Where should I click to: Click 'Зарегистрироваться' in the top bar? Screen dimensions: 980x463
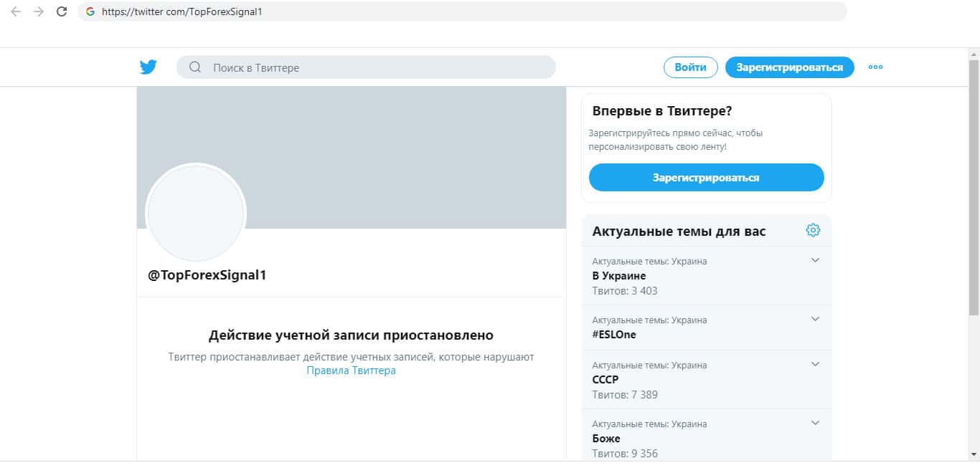click(789, 67)
